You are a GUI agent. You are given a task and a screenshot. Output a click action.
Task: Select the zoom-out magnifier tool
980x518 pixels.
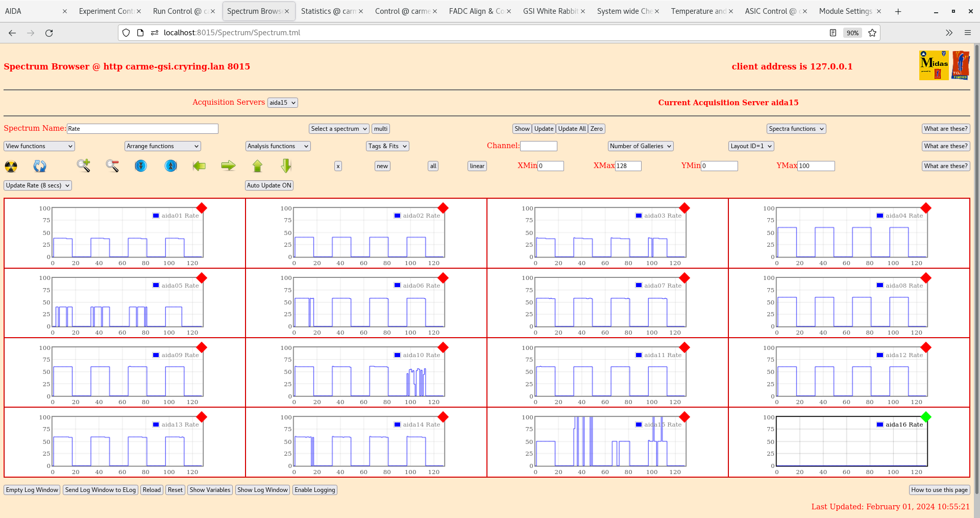tap(112, 166)
